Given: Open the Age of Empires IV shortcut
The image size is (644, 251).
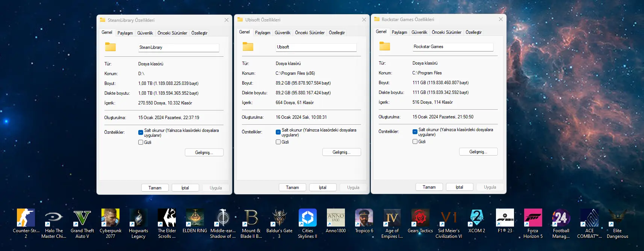Looking at the screenshot, I should pyautogui.click(x=392, y=224).
